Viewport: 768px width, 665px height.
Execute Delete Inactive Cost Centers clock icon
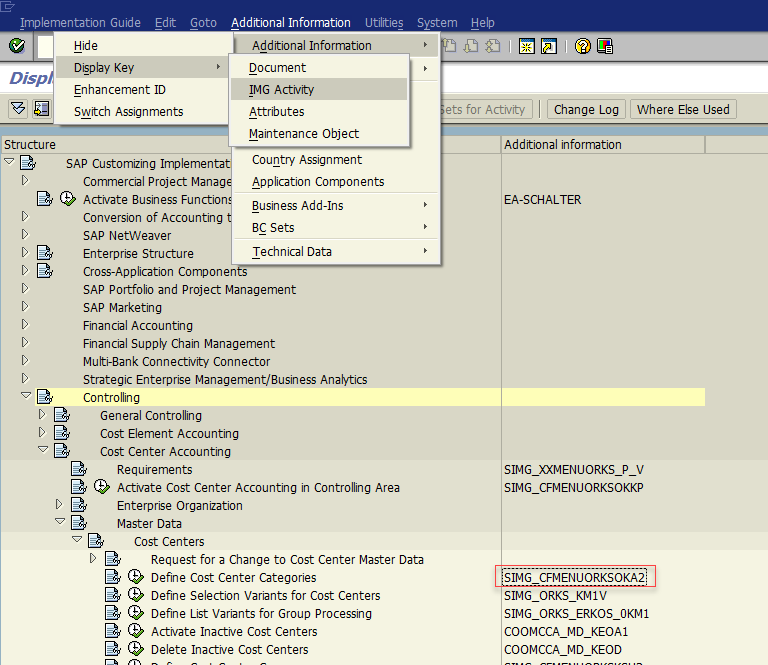pyautogui.click(x=136, y=649)
